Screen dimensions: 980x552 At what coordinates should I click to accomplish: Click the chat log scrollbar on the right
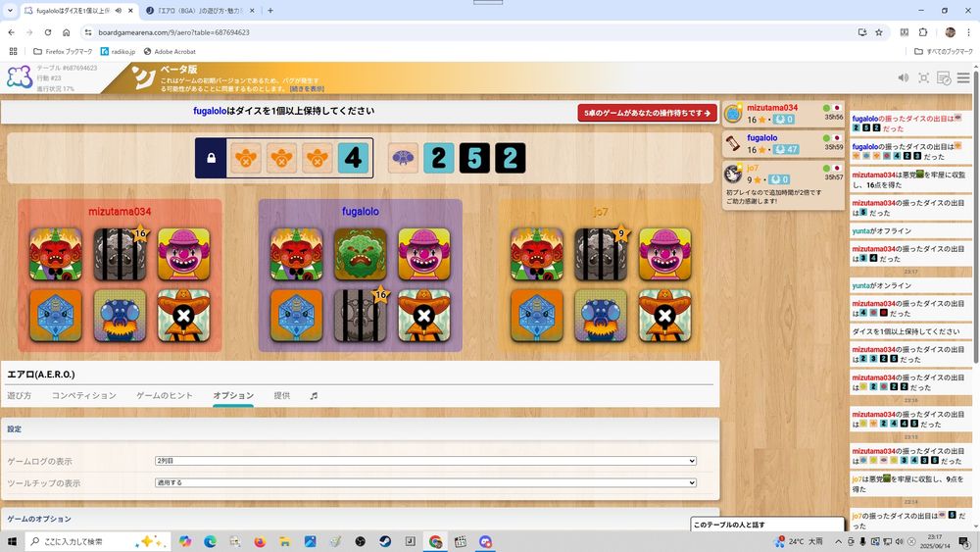(x=976, y=216)
